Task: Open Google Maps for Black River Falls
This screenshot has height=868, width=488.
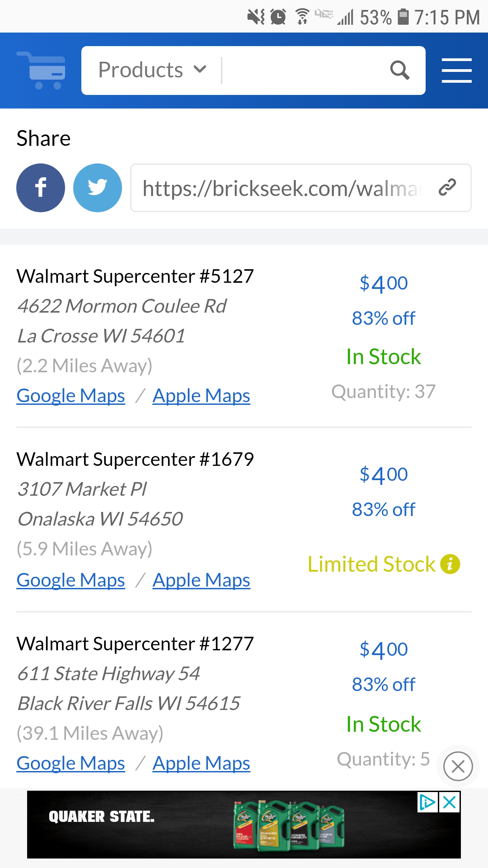Action: (71, 763)
